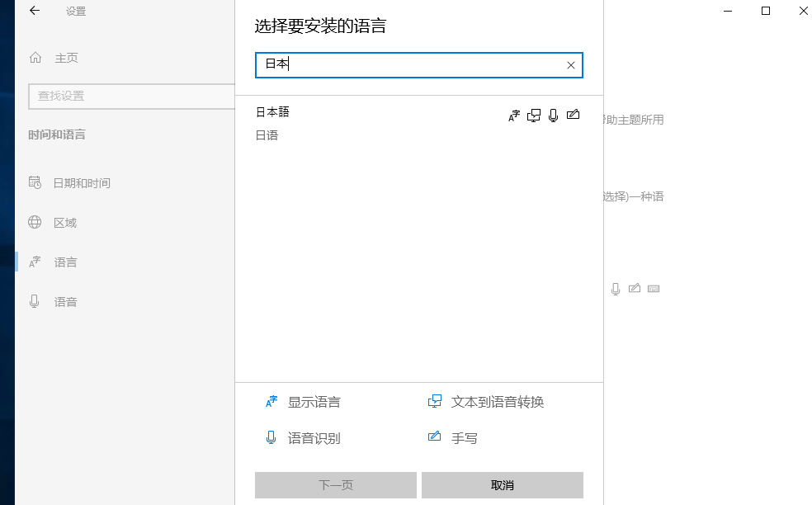This screenshot has width=812, height=505.
Task: Click display language icon in 日本語 row
Action: [514, 116]
